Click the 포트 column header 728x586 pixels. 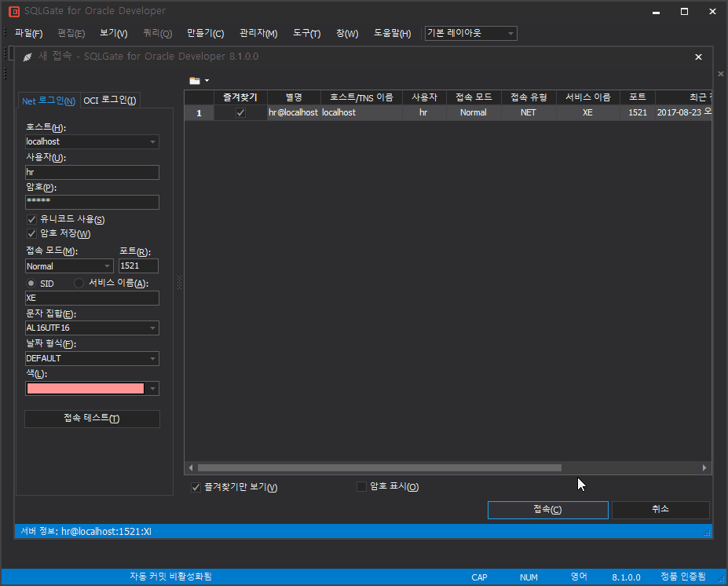(x=638, y=97)
